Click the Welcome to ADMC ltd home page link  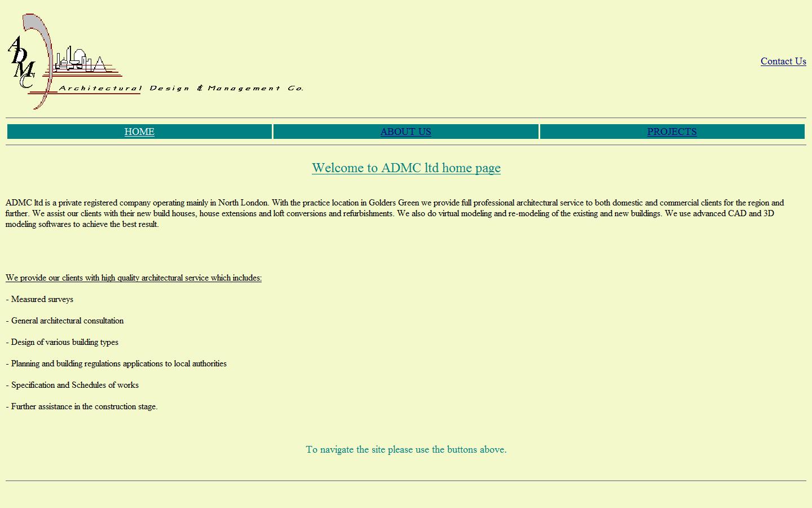point(405,168)
